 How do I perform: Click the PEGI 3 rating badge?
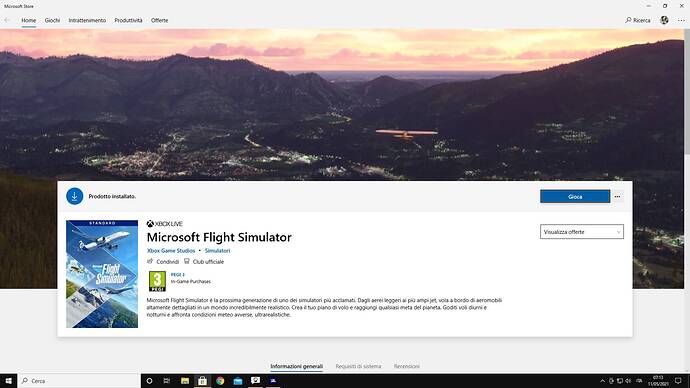pyautogui.click(x=157, y=281)
